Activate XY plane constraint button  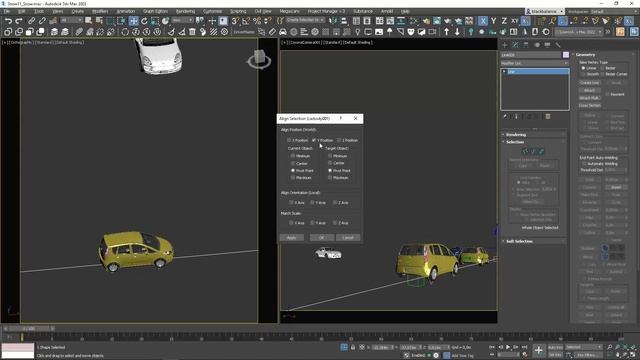tap(515, 21)
